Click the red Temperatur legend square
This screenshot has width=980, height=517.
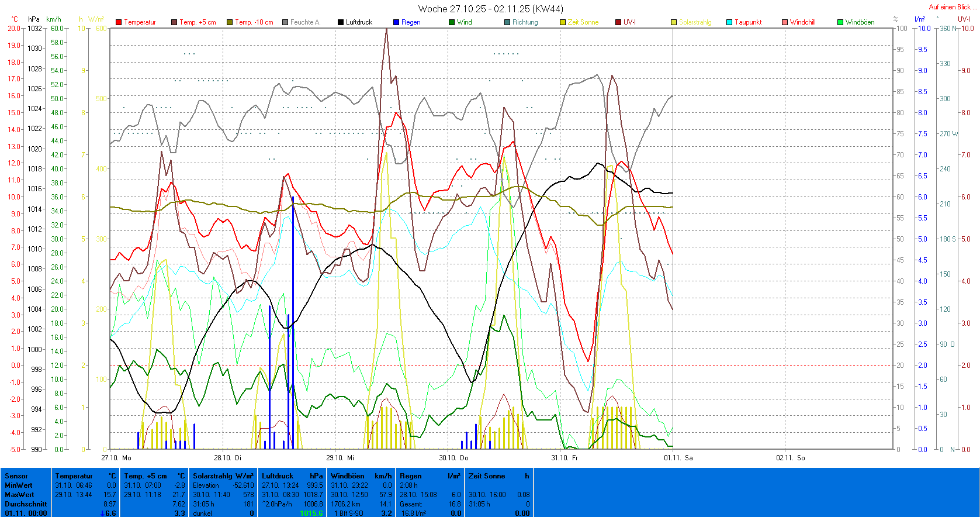point(119,22)
